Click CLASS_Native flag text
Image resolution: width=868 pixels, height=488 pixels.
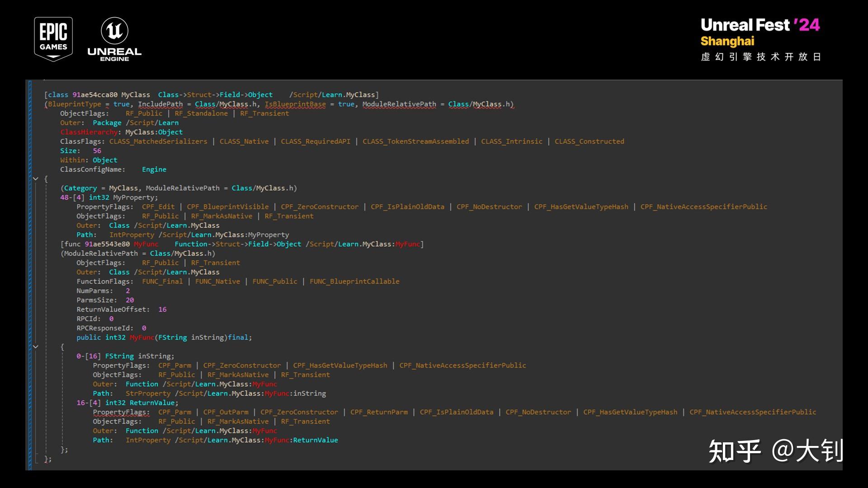[x=244, y=141]
